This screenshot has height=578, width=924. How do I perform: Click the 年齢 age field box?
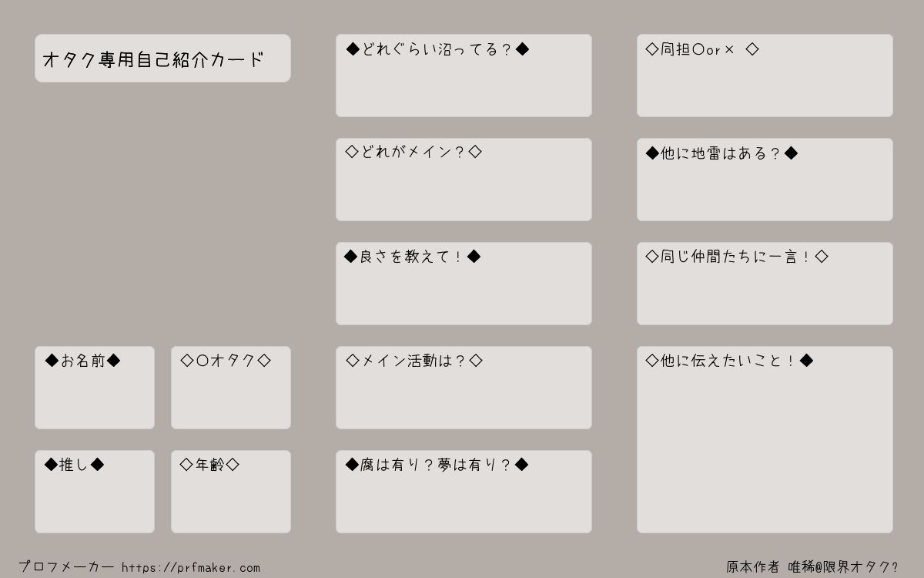click(x=231, y=492)
